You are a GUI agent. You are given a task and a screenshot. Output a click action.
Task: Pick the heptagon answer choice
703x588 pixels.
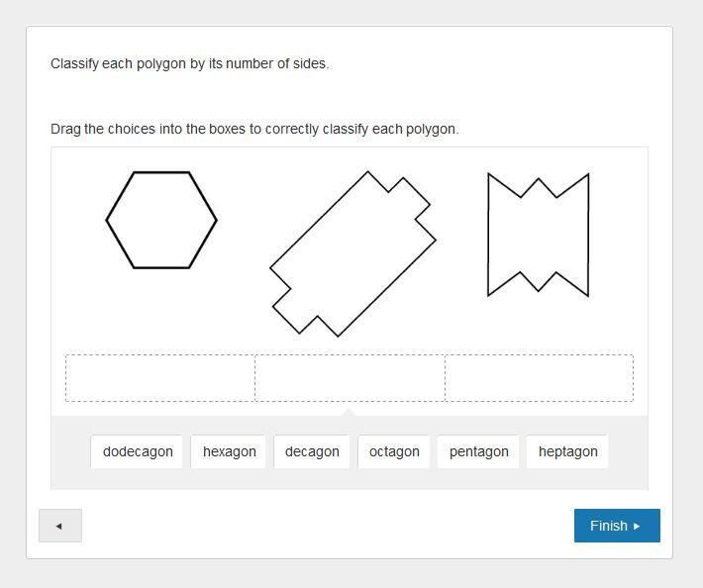567,451
